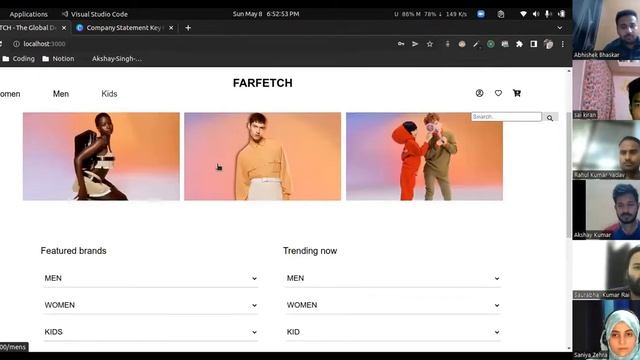Click the microphone indicator in top panel

tap(548, 14)
